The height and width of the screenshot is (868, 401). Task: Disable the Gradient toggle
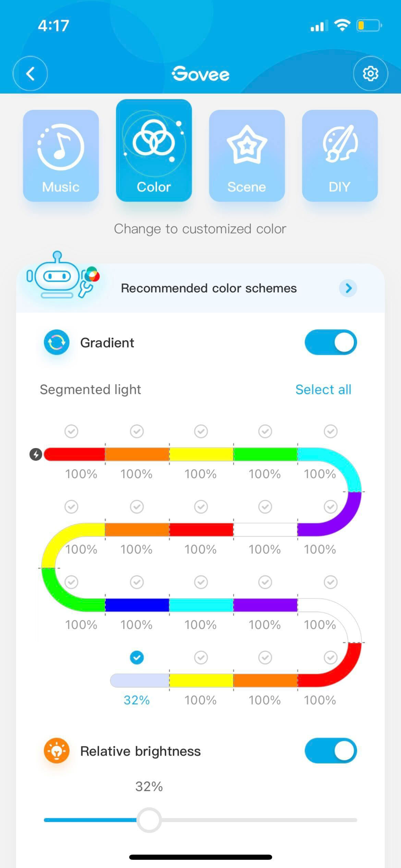[330, 342]
